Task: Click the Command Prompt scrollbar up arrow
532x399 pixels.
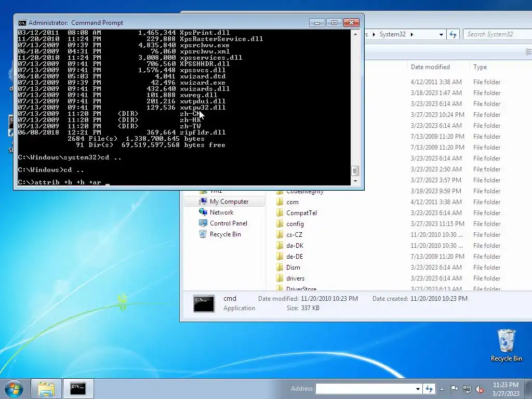Action: [x=355, y=34]
